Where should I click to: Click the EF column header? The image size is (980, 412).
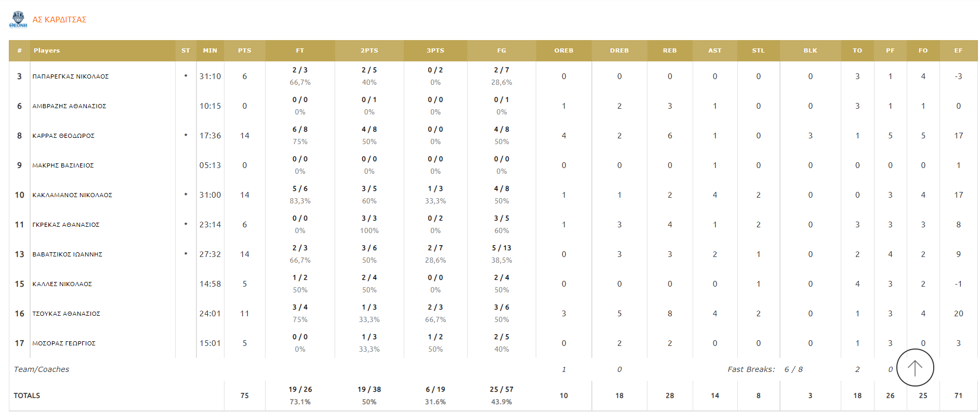coord(958,50)
